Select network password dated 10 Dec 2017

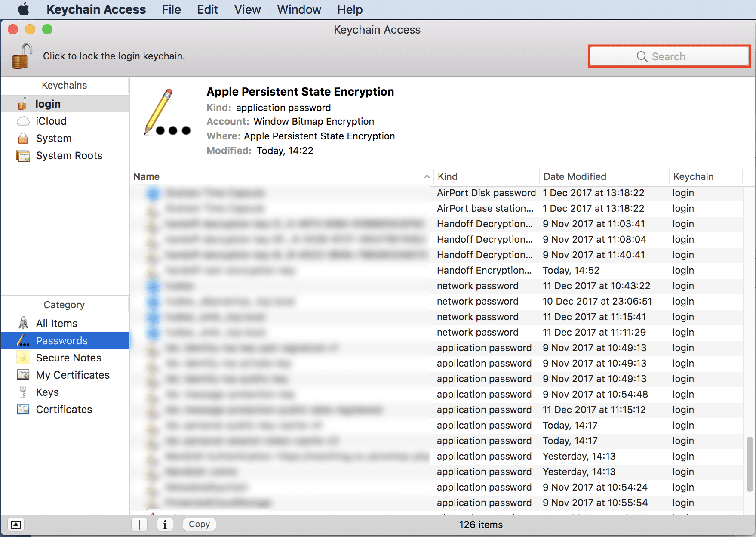(x=436, y=301)
